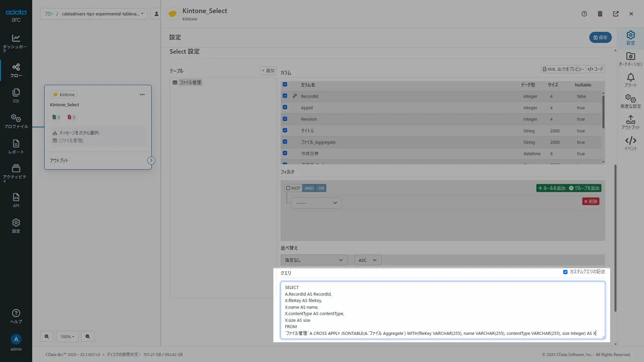644x362 pixels.
Task: Click the zoom in magnifier icon
Action: coord(47,337)
